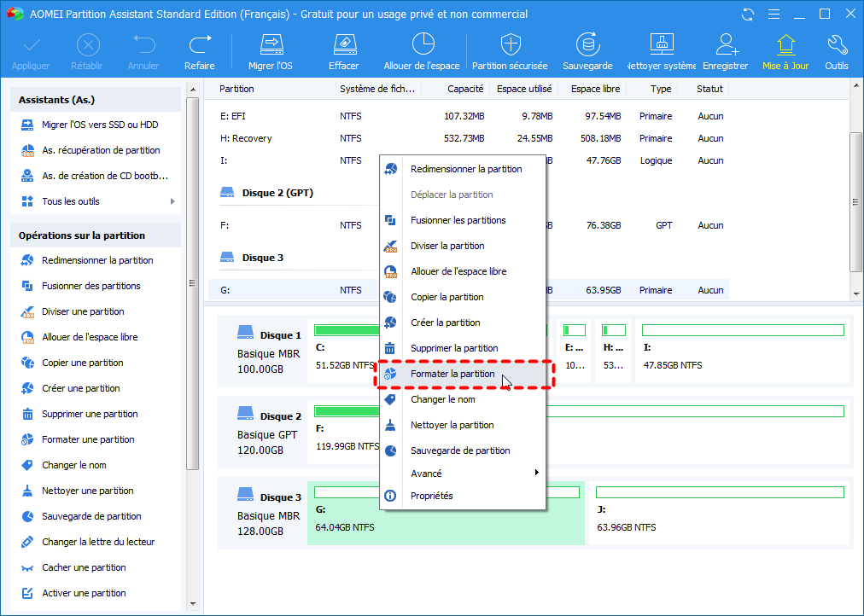Choose Fusionner les partitions in context menu
The image size is (864, 616).
click(x=463, y=220)
